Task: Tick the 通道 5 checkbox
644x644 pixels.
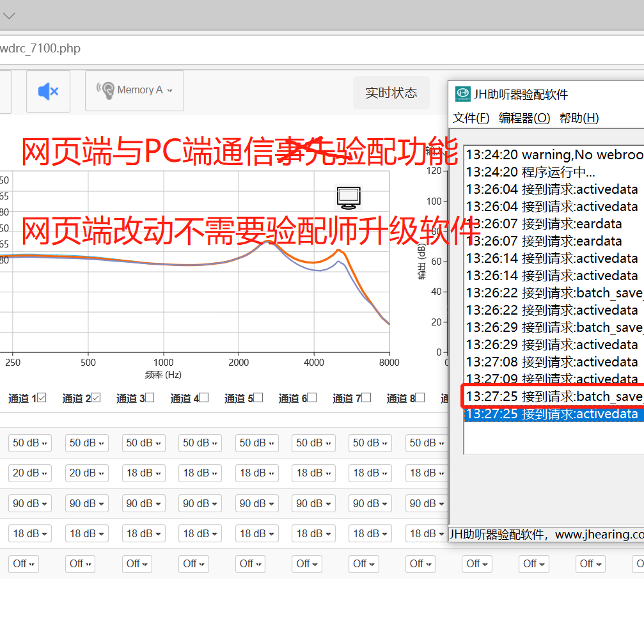Action: pos(258,398)
